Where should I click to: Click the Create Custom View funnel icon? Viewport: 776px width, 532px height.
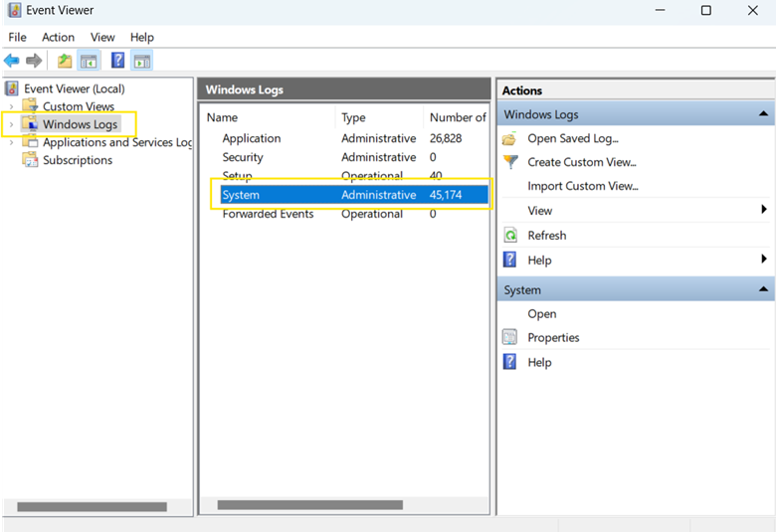pos(510,162)
